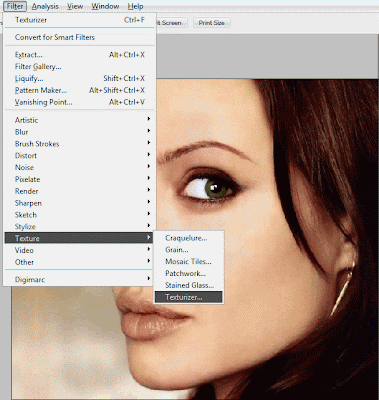
Task: Open the Help menu
Action: (135, 6)
